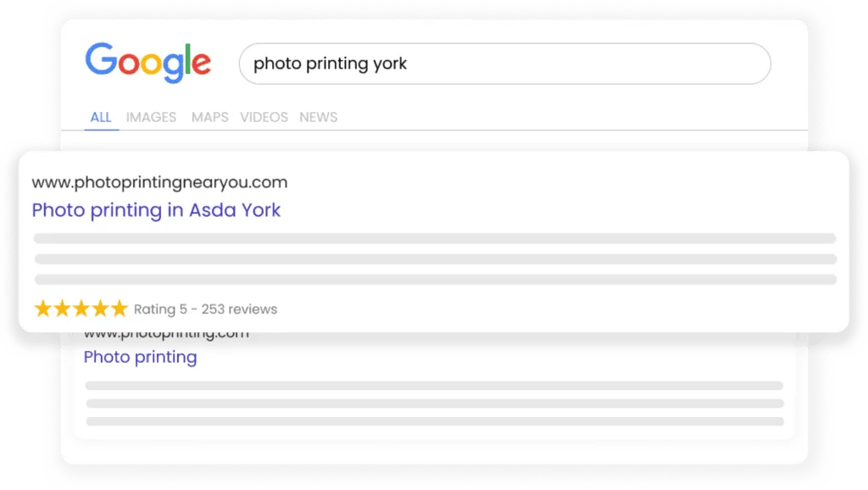868x490 pixels.
Task: Click the Google logo
Action: click(x=147, y=63)
